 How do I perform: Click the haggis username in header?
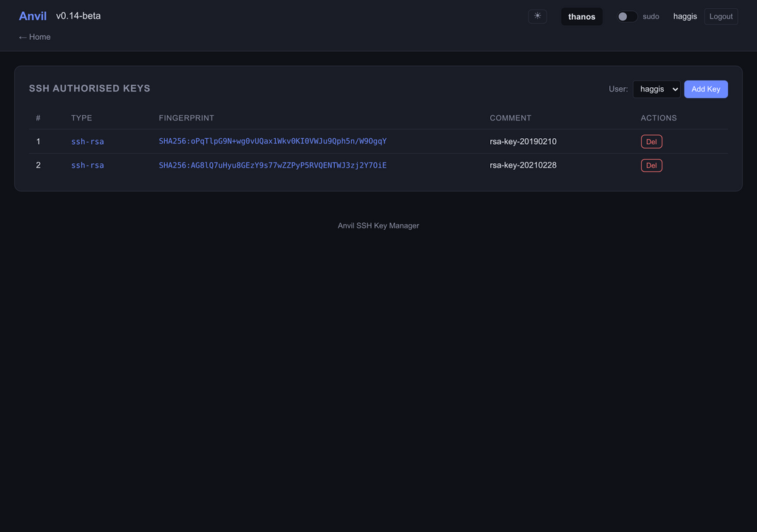(685, 16)
